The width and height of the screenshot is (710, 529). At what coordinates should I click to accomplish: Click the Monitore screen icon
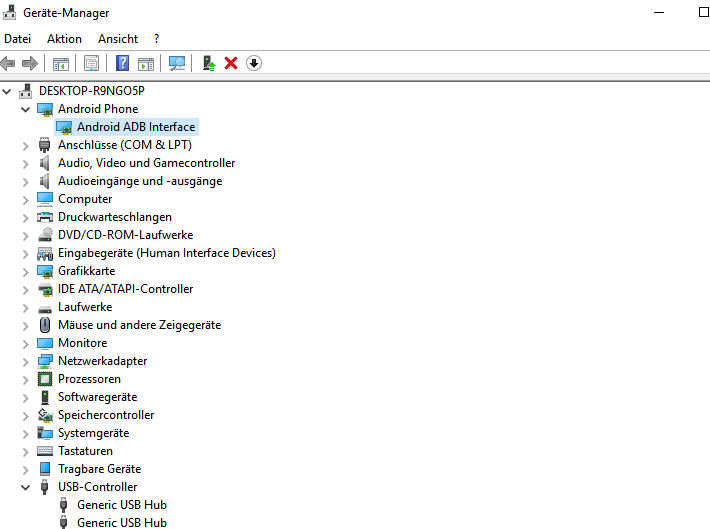45,343
